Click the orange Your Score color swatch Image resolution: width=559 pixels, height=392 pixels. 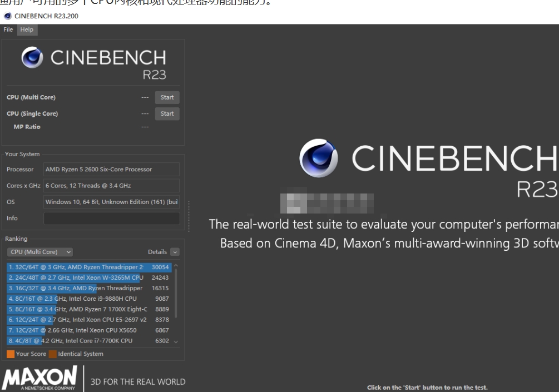(11, 354)
